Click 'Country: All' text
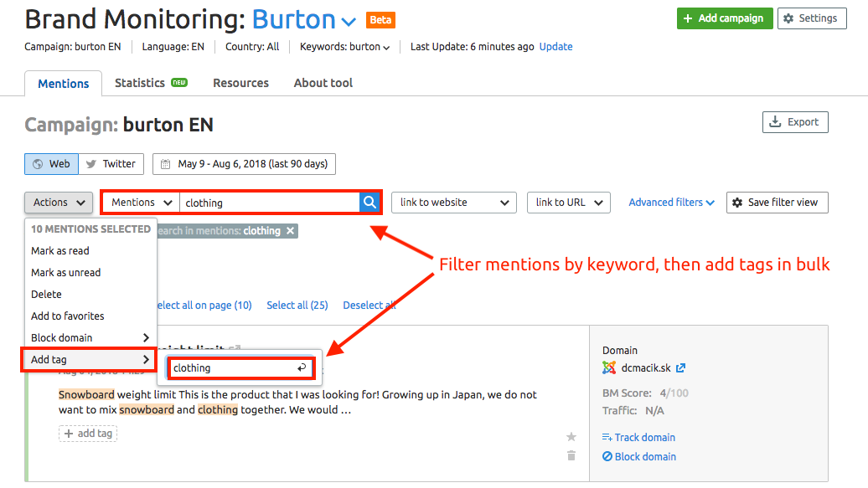The height and width of the screenshot is (488, 868). (x=252, y=47)
